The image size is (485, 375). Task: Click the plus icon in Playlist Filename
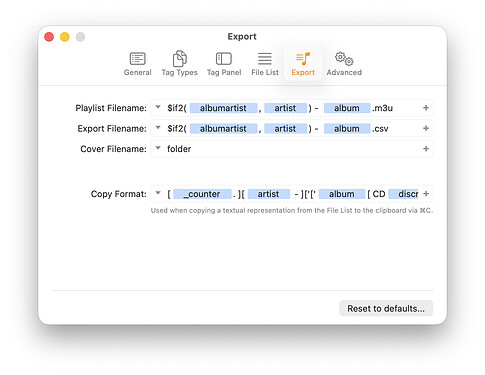(426, 108)
